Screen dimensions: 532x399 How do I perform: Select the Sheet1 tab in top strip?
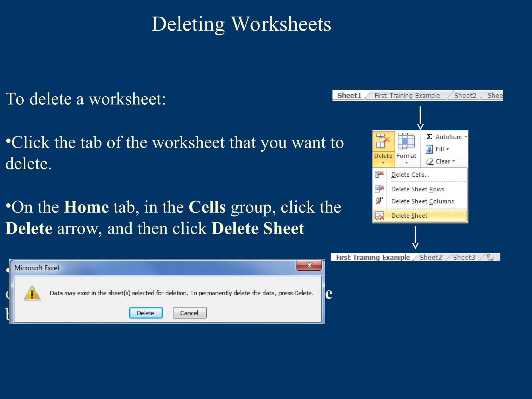349,95
